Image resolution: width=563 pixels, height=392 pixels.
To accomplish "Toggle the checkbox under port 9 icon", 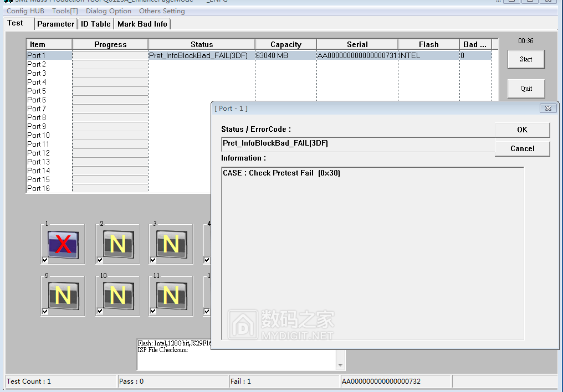I will point(45,311).
